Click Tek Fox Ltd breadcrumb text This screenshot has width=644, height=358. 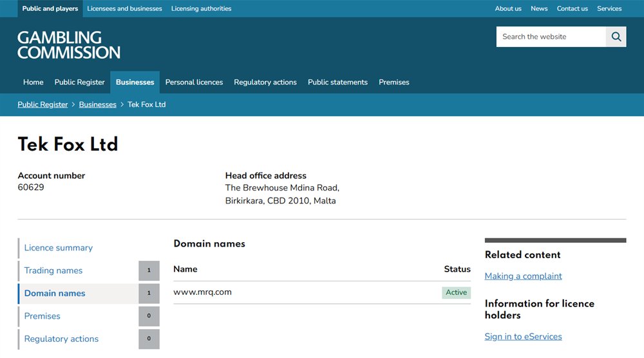[x=147, y=104]
